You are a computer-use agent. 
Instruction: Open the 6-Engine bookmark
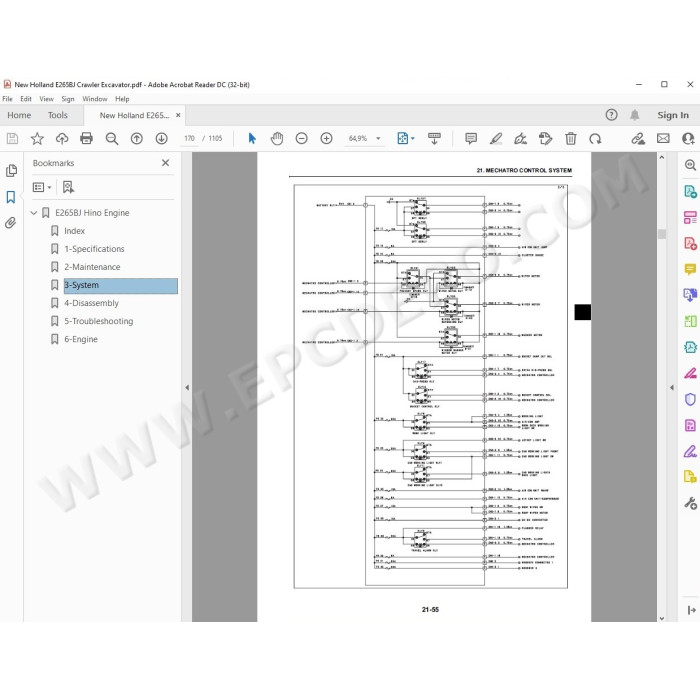pos(81,339)
